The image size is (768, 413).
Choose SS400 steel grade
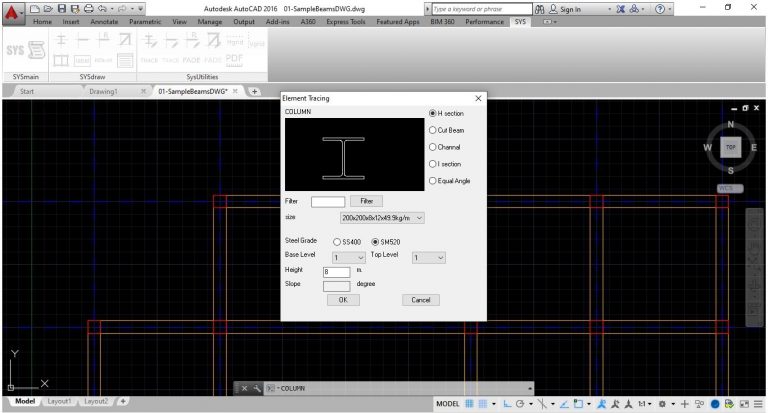pos(337,242)
